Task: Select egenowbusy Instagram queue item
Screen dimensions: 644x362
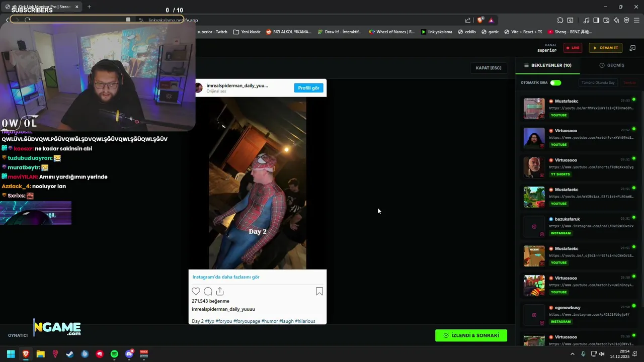Action: (579, 314)
